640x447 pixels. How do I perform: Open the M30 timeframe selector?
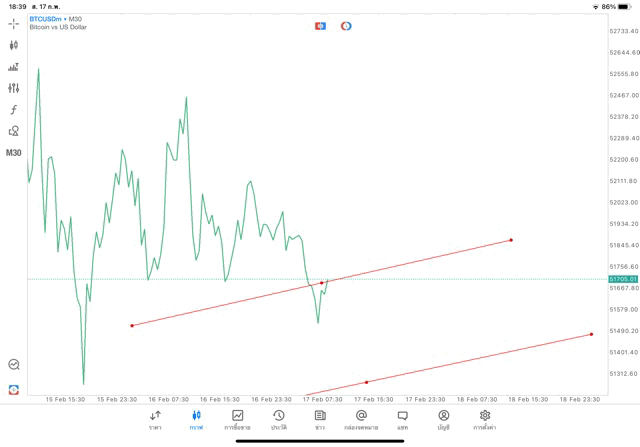coord(14,153)
